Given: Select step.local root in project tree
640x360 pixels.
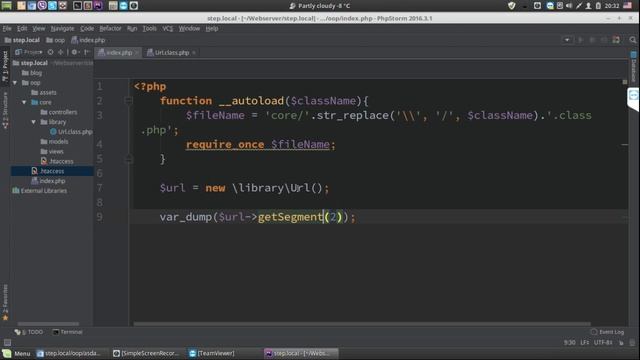Looking at the screenshot, I should click(x=30, y=63).
